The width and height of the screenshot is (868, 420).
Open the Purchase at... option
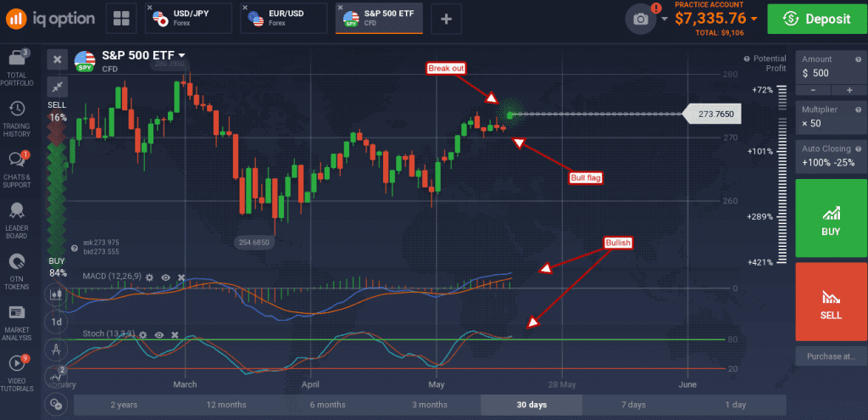pos(831,356)
